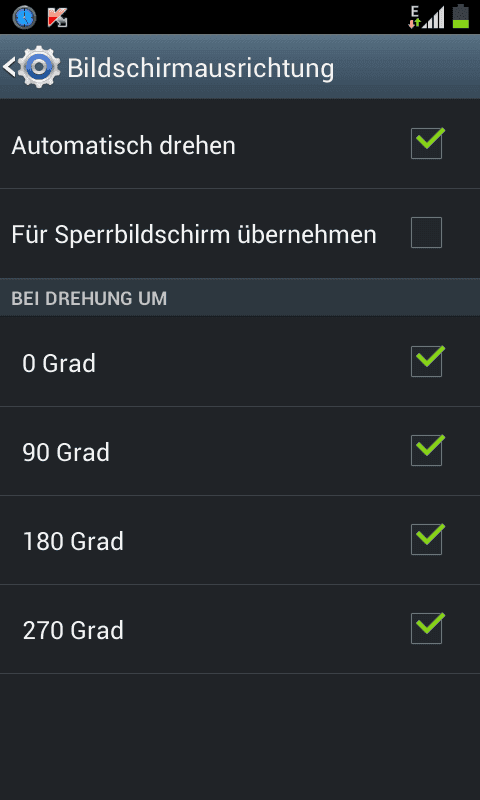
Task: Tap the mobile data E indicator
Action: (x=415, y=17)
